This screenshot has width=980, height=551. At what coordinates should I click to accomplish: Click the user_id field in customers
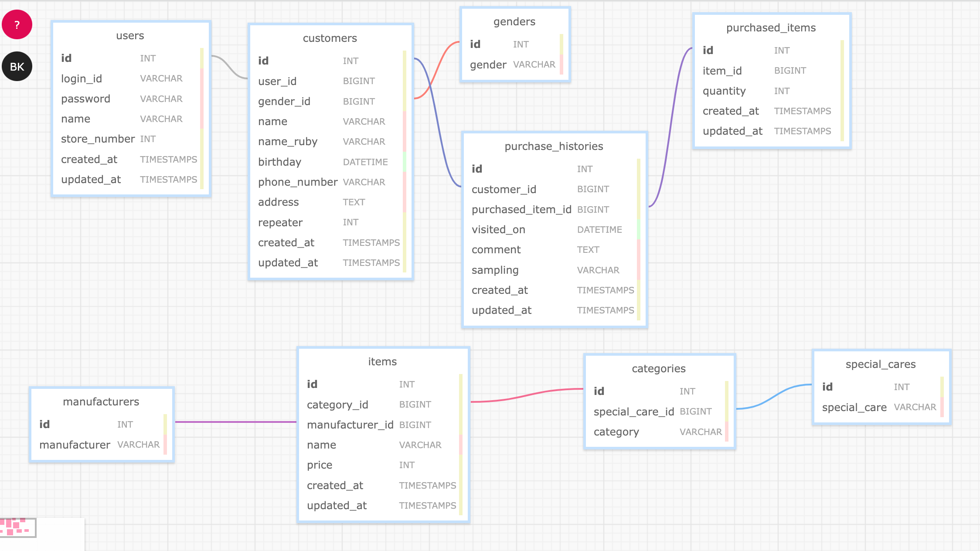278,81
